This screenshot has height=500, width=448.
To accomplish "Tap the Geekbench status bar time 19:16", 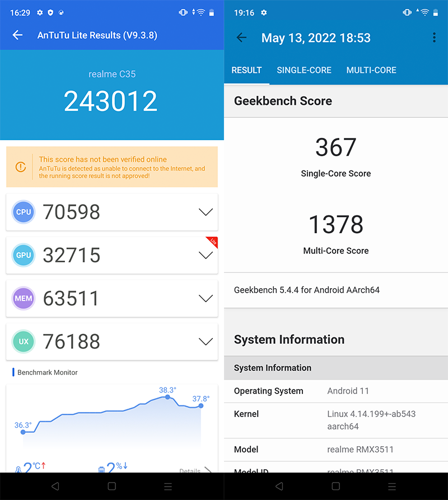I will [x=244, y=13].
